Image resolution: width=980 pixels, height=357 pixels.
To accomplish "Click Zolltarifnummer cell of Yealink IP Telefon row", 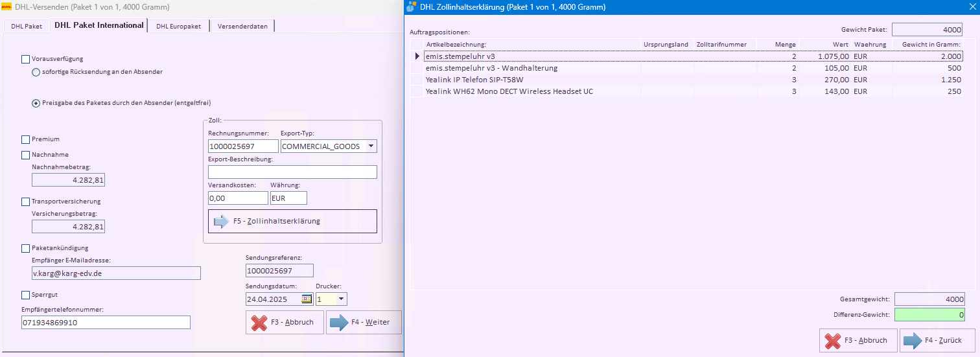I will pyautogui.click(x=727, y=80).
